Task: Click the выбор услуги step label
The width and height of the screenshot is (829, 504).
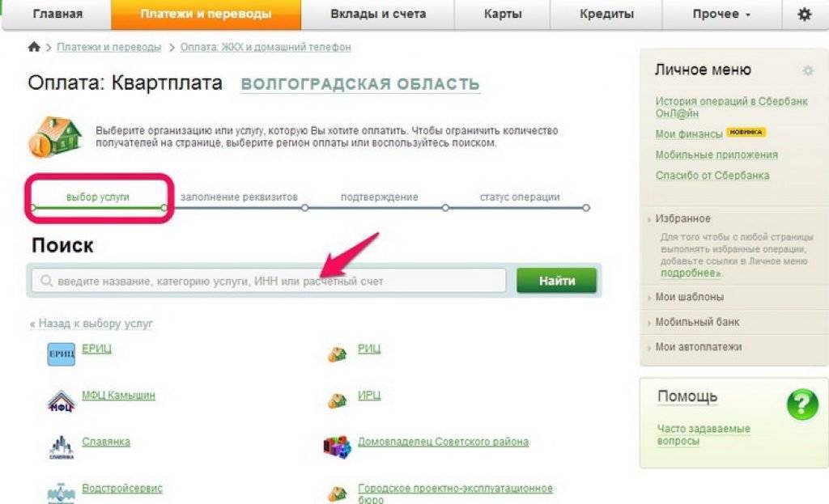Action: point(98,197)
